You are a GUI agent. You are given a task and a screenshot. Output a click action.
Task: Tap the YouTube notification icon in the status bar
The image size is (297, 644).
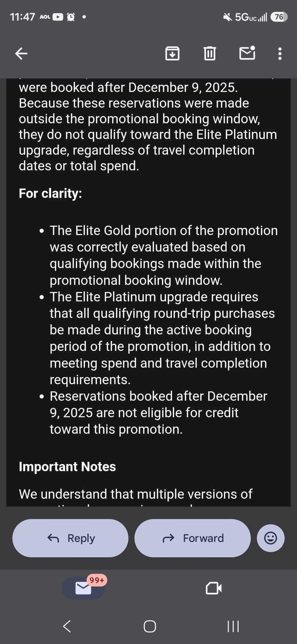tap(58, 17)
